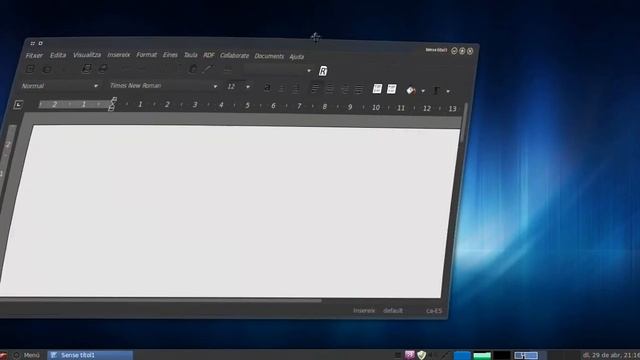Viewport: 640px width, 360px height.
Task: Click the white icon right of justify
Action: pyautogui.click(x=377, y=89)
